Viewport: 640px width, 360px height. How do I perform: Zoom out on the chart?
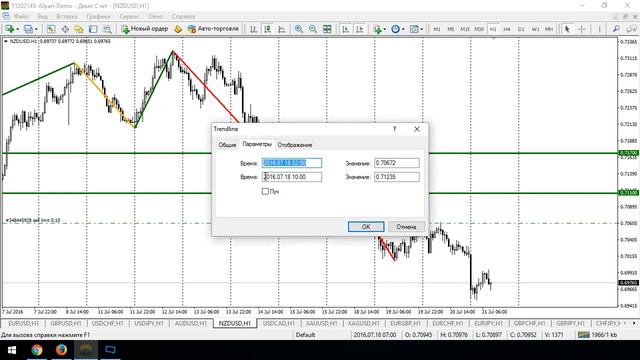tap(313, 29)
